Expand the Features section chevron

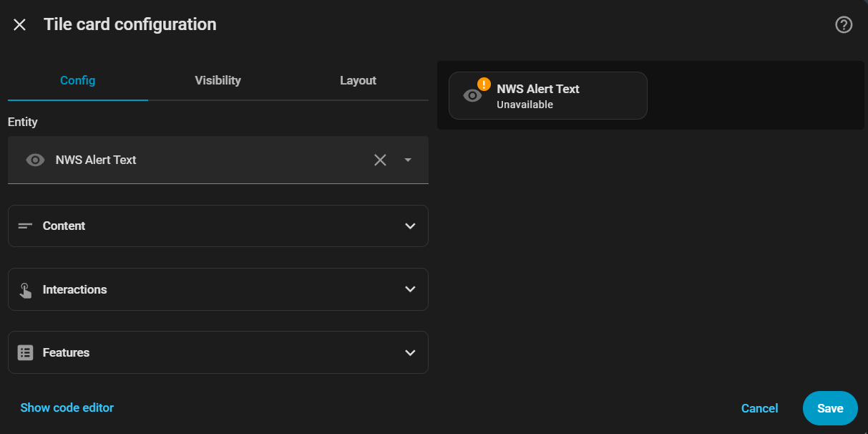pyautogui.click(x=410, y=352)
